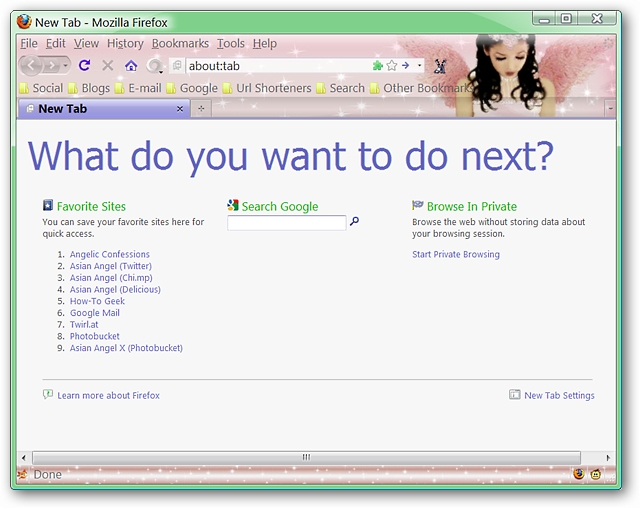Open the Url Shorteners bookmarks folder
Image resolution: width=640 pixels, height=508 pixels.
pos(267,88)
